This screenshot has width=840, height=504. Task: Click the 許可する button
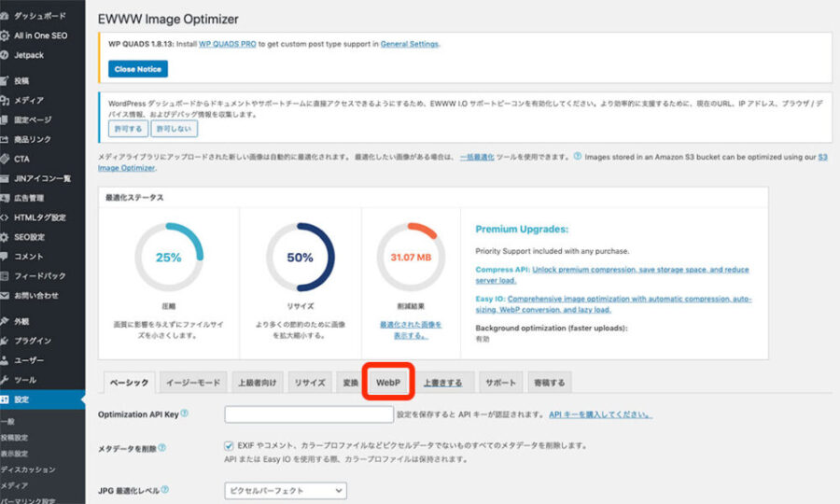point(128,129)
